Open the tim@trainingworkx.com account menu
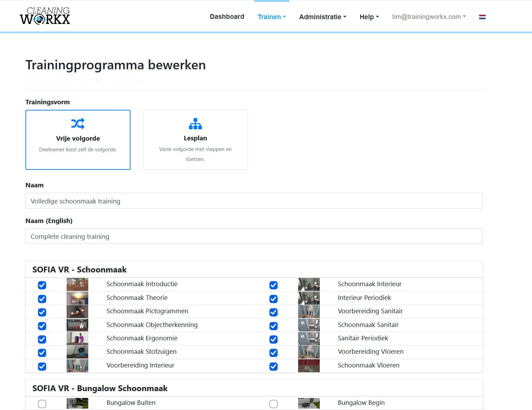532x410 pixels. (429, 17)
